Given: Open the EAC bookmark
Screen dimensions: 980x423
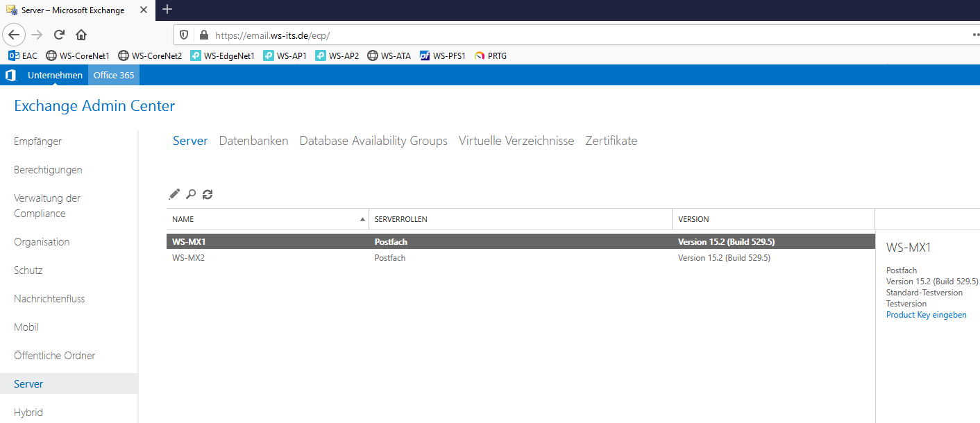Looking at the screenshot, I should pyautogui.click(x=23, y=55).
